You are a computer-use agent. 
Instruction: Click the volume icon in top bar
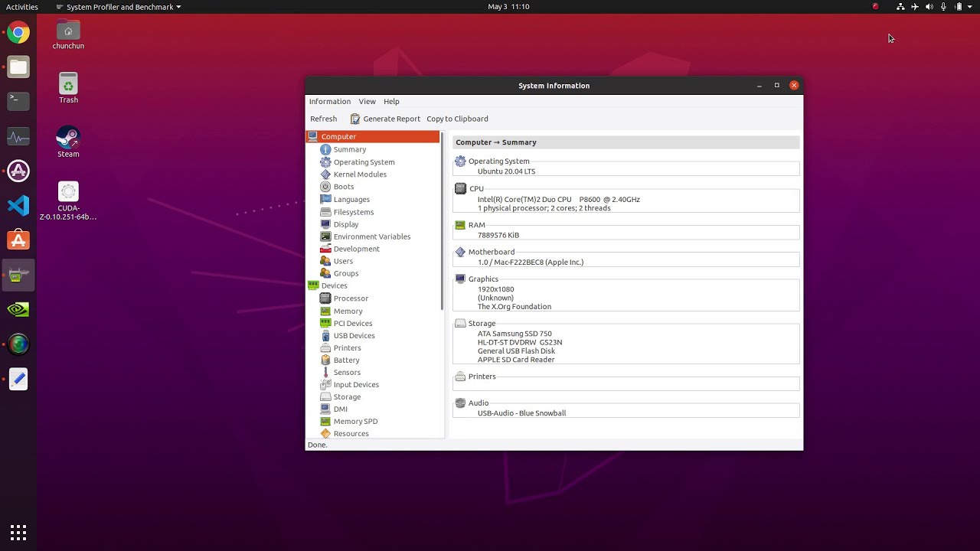(x=929, y=7)
